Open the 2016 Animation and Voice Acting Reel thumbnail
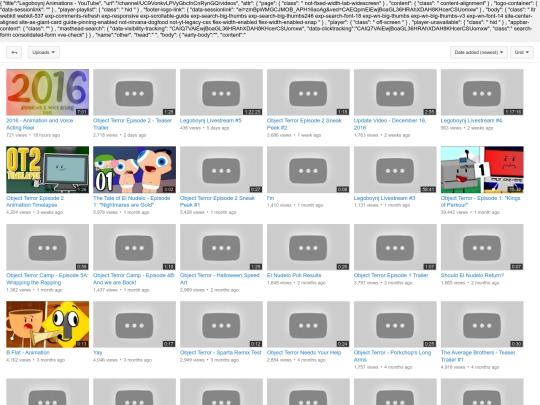 (x=48, y=92)
